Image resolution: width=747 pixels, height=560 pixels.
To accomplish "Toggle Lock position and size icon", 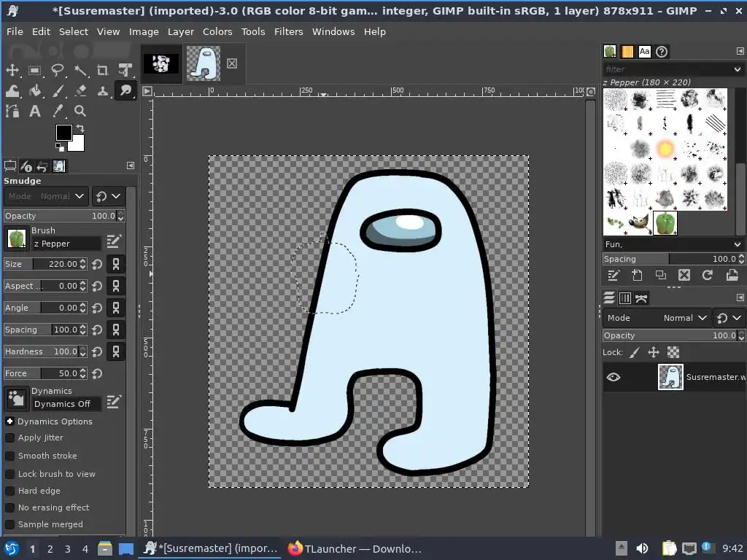I will click(x=653, y=352).
